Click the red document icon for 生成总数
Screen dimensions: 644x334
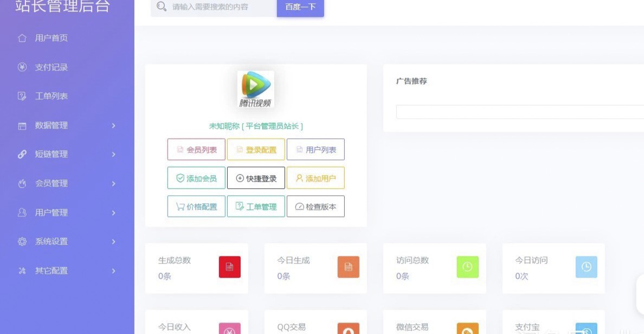(x=230, y=267)
